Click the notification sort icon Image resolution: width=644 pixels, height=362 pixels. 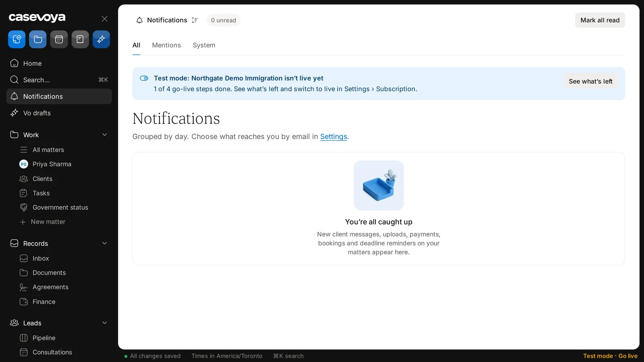[x=195, y=20]
